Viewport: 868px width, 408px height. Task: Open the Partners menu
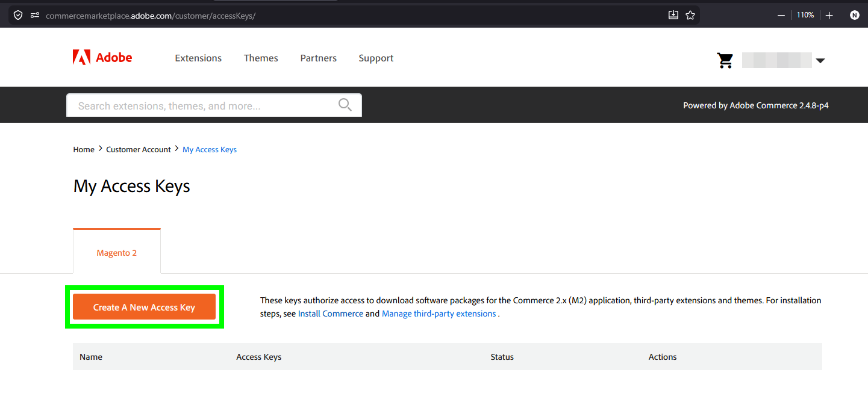click(319, 58)
